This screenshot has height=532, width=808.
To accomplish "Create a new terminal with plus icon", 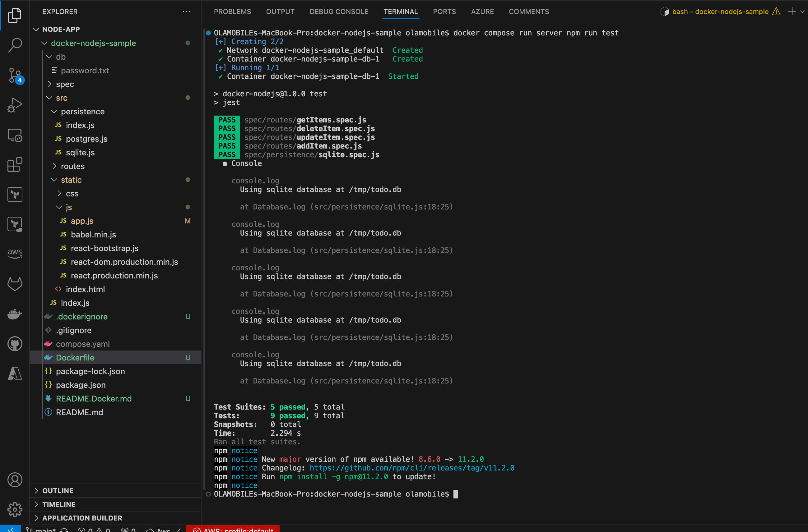I will [792, 11].
